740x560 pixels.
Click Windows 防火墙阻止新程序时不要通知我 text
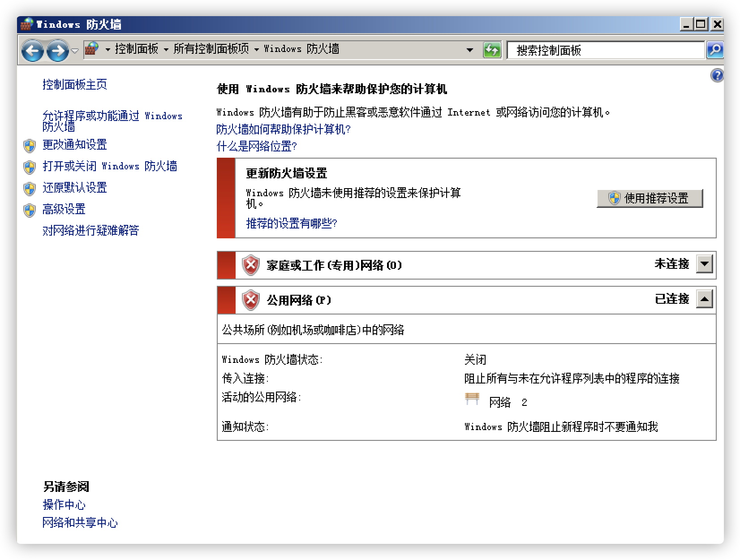[561, 427]
